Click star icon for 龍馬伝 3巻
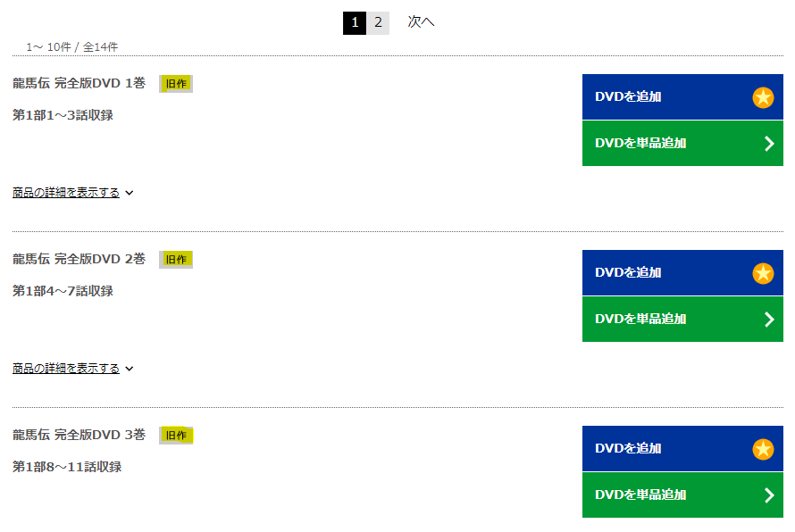This screenshot has height=532, width=795. (763, 449)
